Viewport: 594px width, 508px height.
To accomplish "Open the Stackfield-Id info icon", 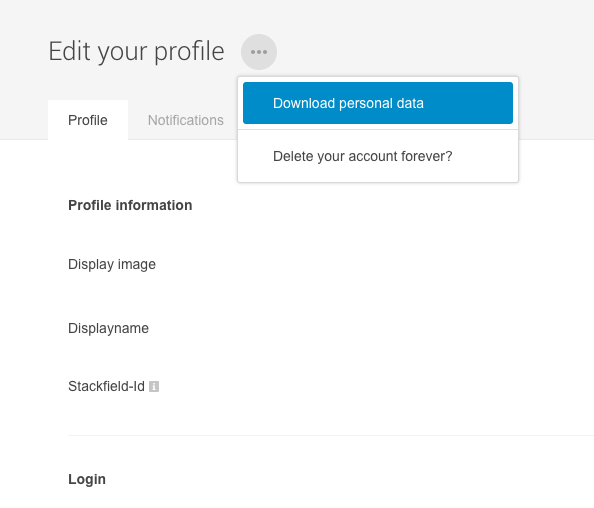I will 154,386.
